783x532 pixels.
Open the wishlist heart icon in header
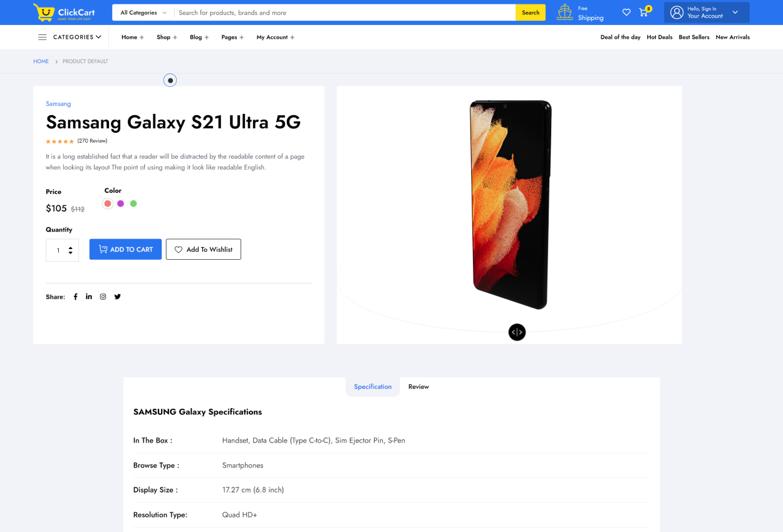point(626,13)
